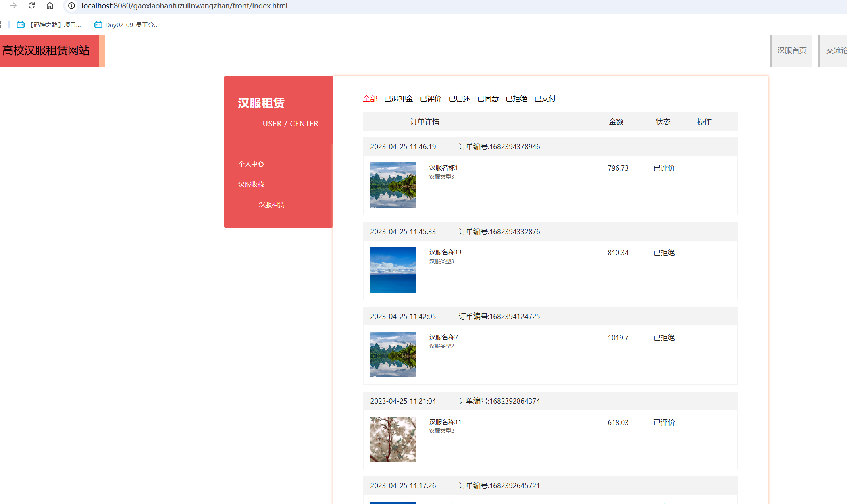The height and width of the screenshot is (504, 847).
Task: Open the Day02-09 bookmark
Action: [127, 25]
